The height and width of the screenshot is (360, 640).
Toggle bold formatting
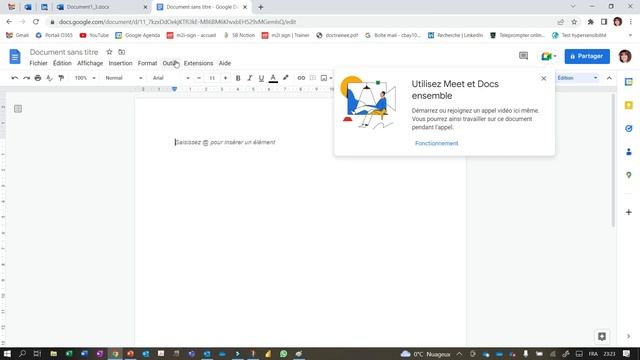tap(238, 78)
